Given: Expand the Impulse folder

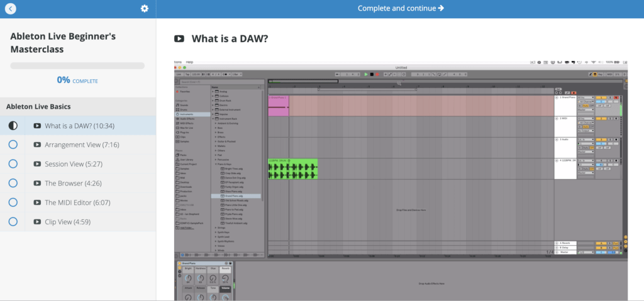Looking at the screenshot, I should point(213,114).
